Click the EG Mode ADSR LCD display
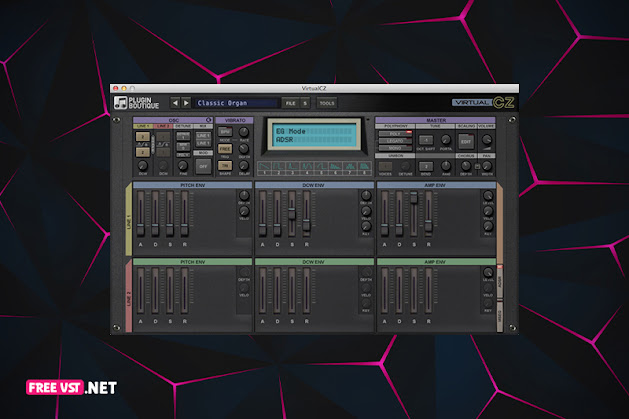 [314, 135]
